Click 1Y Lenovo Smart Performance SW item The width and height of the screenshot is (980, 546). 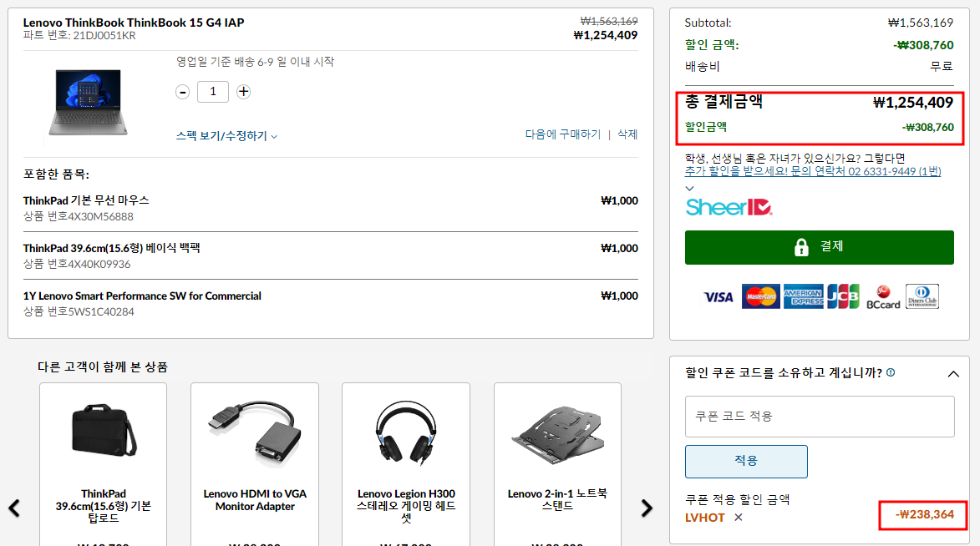[x=142, y=296]
